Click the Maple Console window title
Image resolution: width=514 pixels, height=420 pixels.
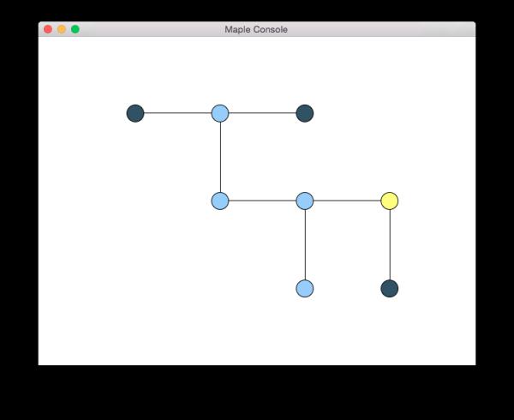point(256,29)
